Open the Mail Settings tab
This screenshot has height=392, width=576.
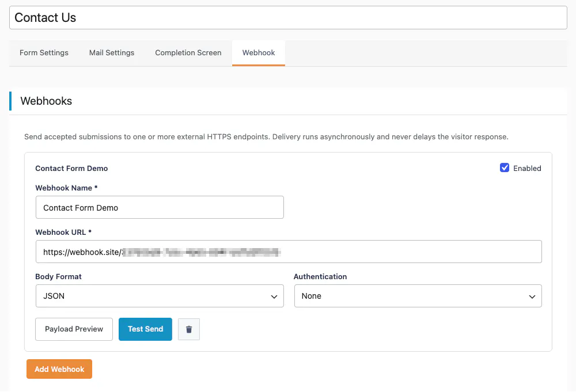(112, 53)
